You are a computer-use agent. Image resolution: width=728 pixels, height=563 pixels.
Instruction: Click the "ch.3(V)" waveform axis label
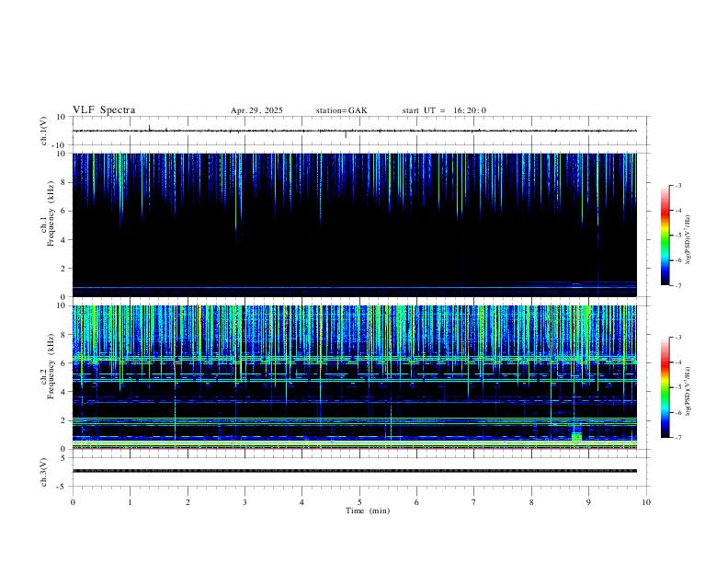[44, 472]
